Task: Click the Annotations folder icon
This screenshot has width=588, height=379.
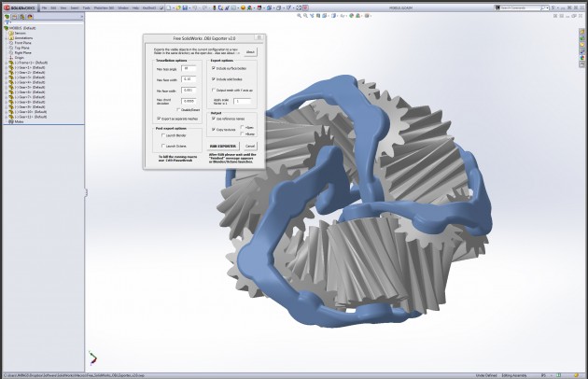Action: (x=11, y=38)
